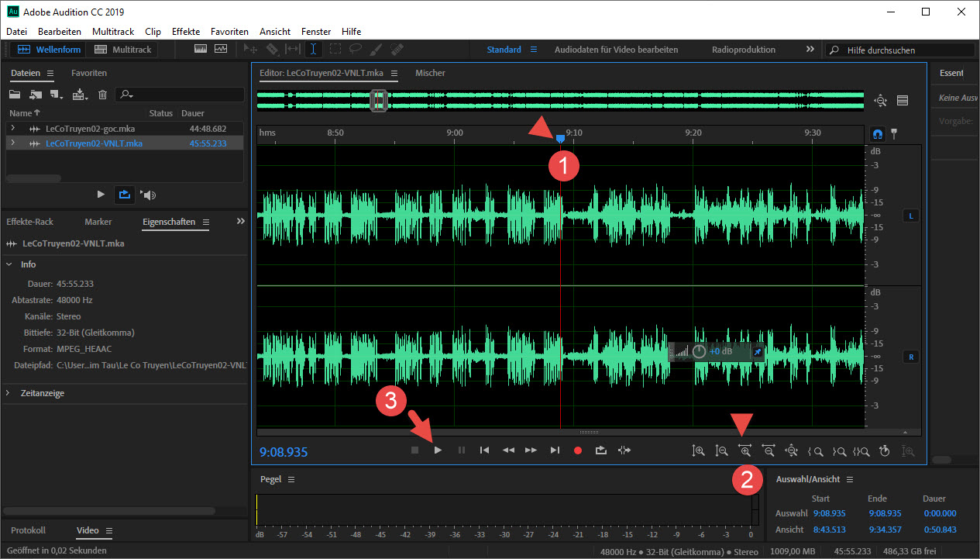
Task: Click the search field in the Dateien panel
Action: [181, 95]
